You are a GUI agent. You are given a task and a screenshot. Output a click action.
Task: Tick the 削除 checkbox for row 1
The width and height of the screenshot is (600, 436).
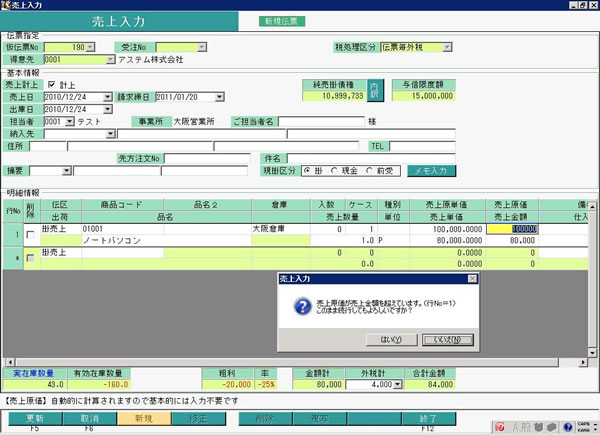[30, 235]
